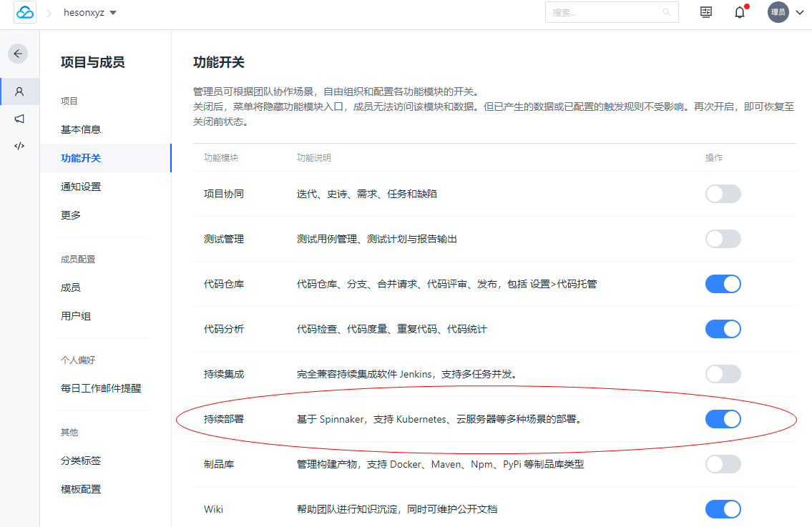Open the hesonxyz project dropdown

(x=89, y=12)
